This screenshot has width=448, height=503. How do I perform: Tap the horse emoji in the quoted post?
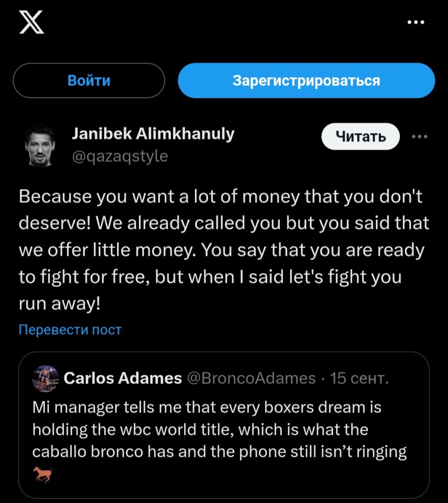pos(42,474)
